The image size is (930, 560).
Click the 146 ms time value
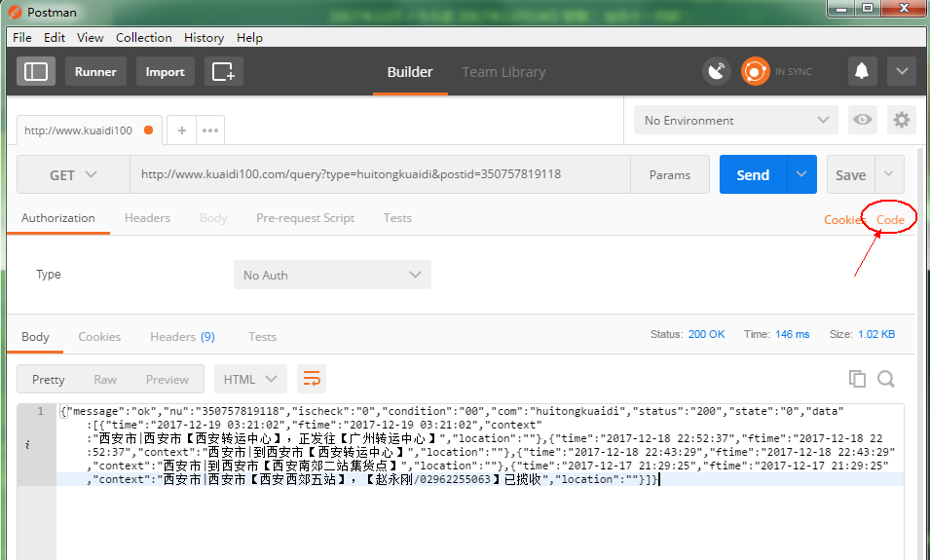[x=792, y=334]
